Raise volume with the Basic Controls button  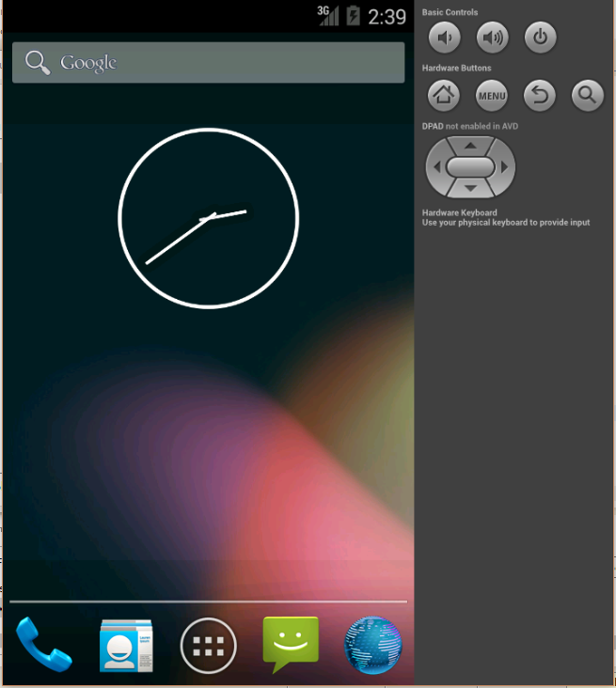point(493,38)
